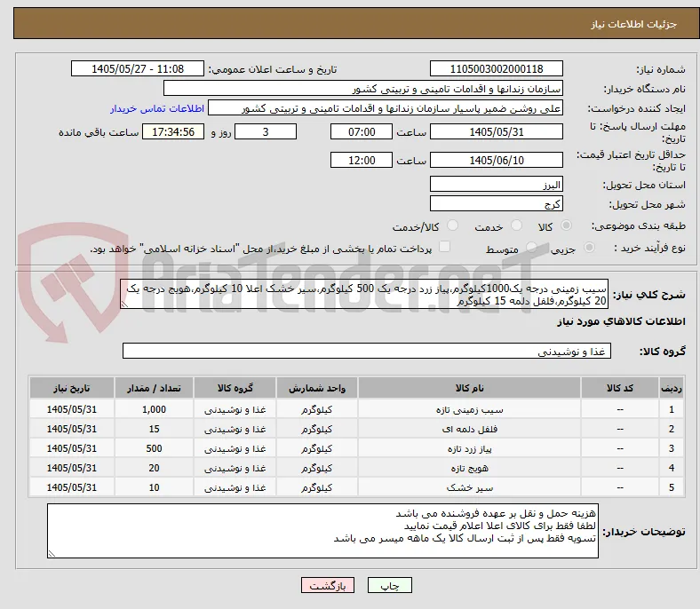Click the quantity 15 for فلفل دلمه ای
The width and height of the screenshot is (700, 609).
(x=154, y=429)
